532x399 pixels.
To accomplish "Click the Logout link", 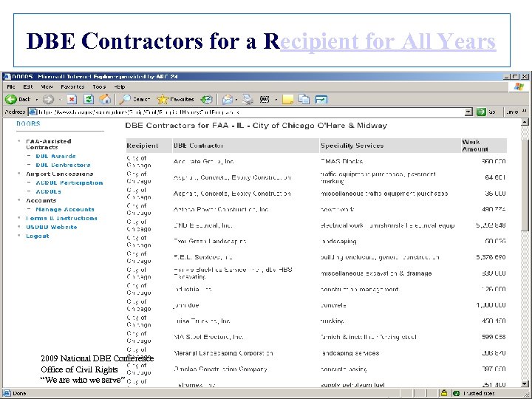I will 38,236.
